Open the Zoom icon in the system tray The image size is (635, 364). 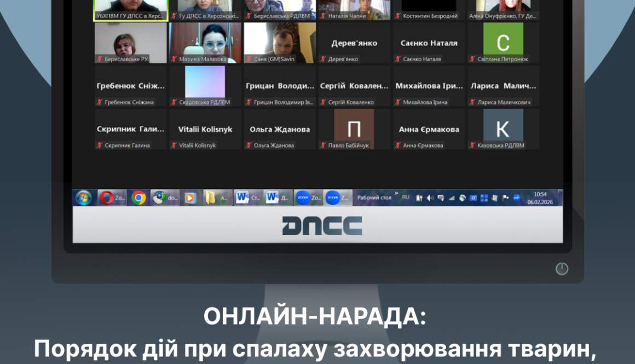pos(516,198)
